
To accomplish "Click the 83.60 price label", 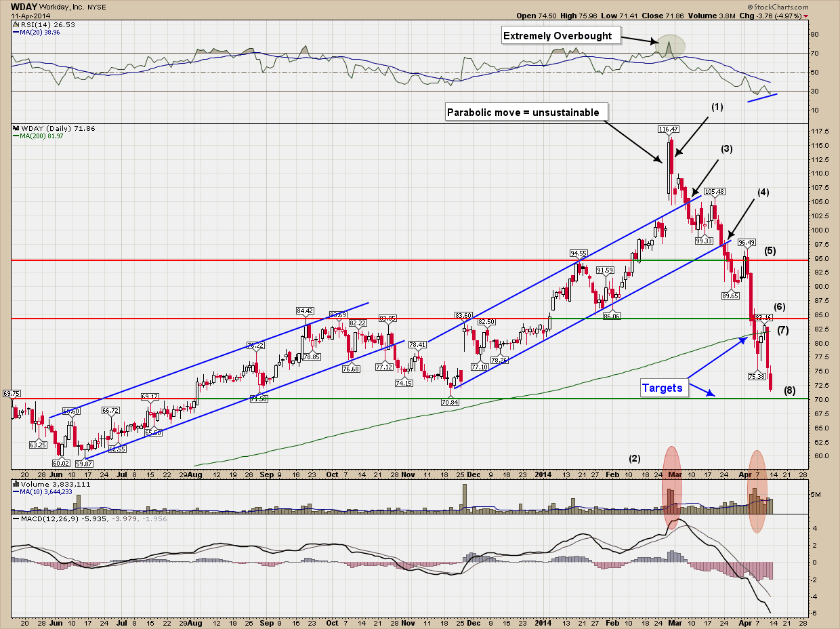I will [463, 315].
